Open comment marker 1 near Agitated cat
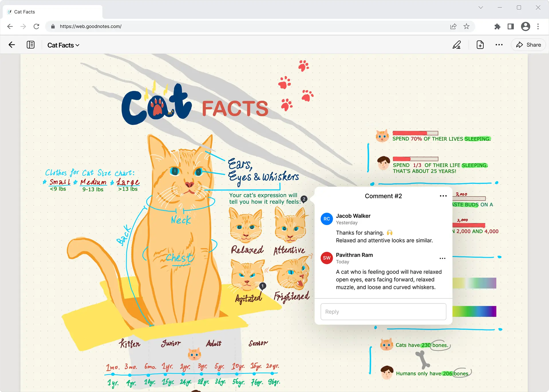549x392 pixels. click(x=262, y=286)
